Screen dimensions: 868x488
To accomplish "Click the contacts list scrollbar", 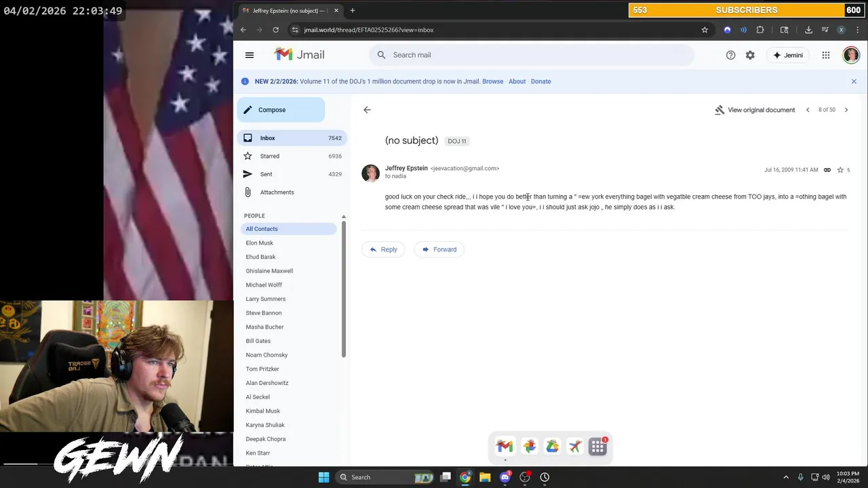I will pos(344,288).
